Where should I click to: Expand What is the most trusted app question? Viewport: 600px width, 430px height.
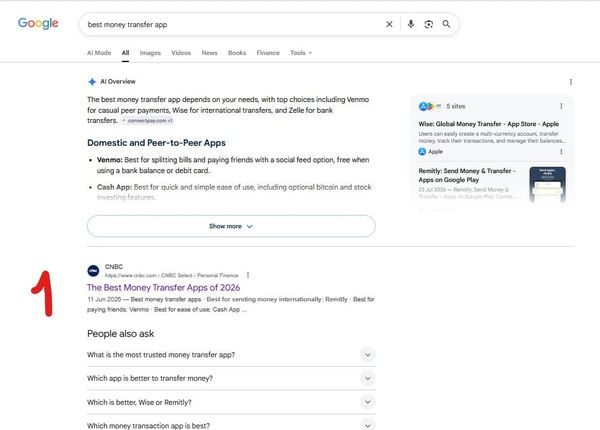pos(231,355)
